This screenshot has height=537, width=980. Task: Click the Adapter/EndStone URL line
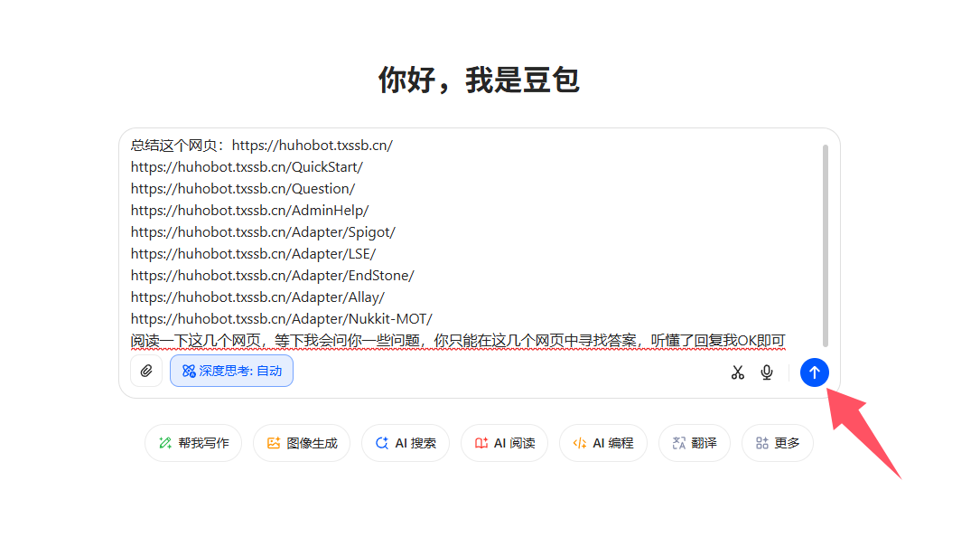273,276
